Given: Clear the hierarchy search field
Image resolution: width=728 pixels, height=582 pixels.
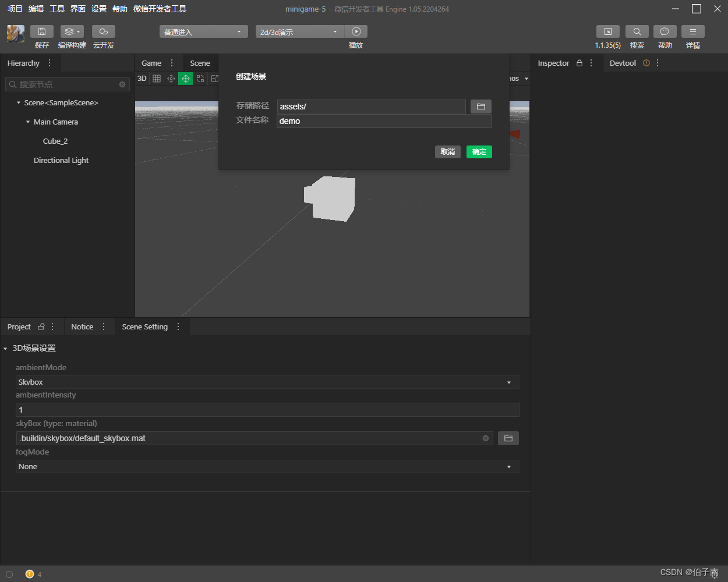Looking at the screenshot, I should point(122,84).
